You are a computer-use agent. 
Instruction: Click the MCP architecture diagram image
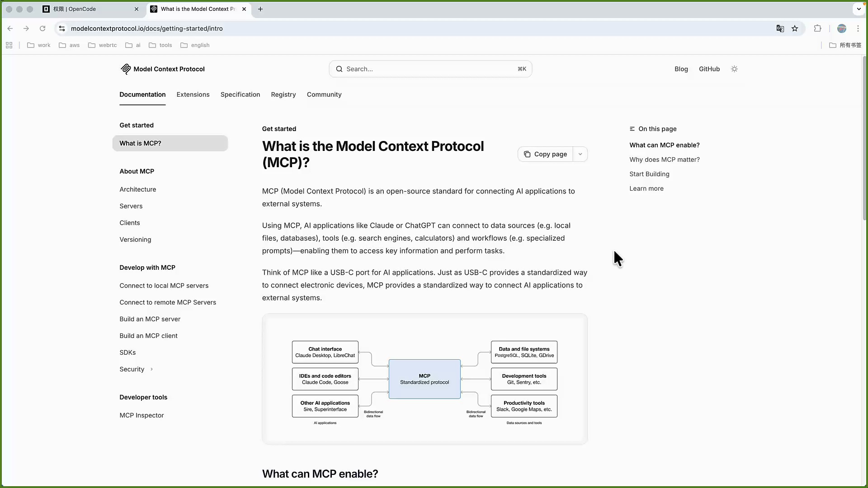tap(425, 379)
